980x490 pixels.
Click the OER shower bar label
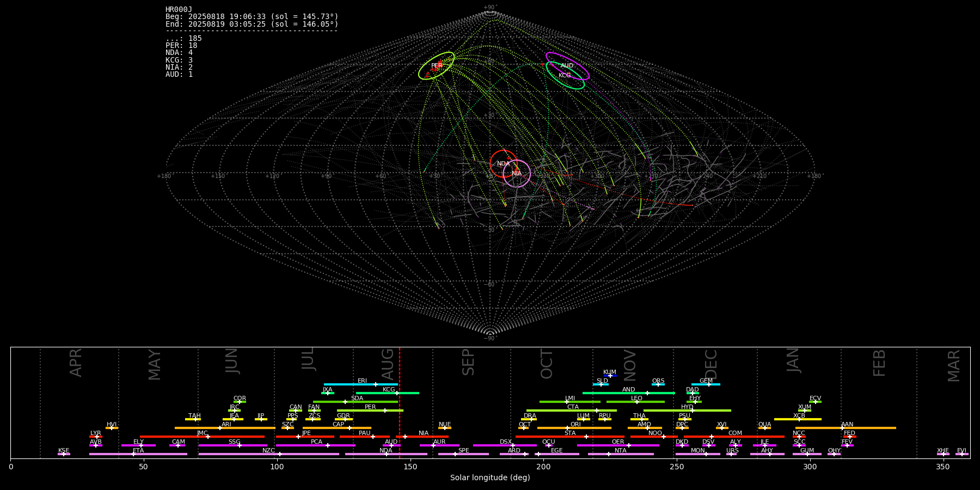tap(618, 442)
